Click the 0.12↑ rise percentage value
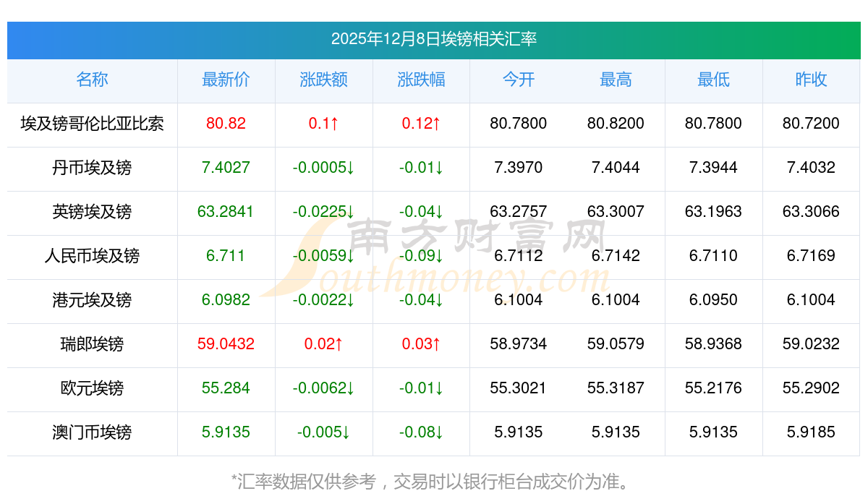 (x=421, y=124)
